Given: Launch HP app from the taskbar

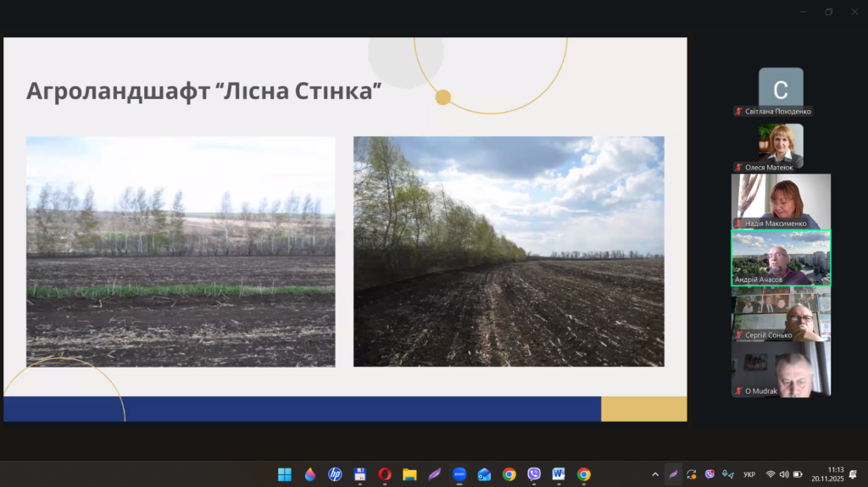Looking at the screenshot, I should [335, 474].
